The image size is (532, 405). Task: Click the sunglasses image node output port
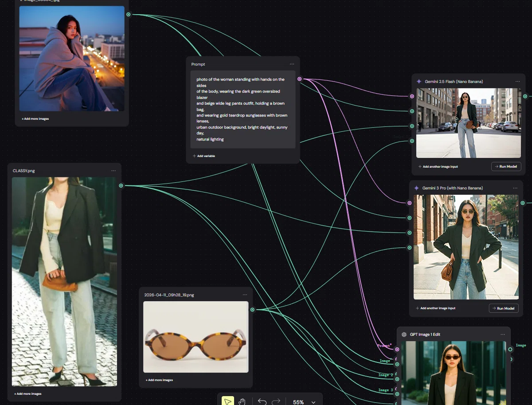pyautogui.click(x=252, y=310)
